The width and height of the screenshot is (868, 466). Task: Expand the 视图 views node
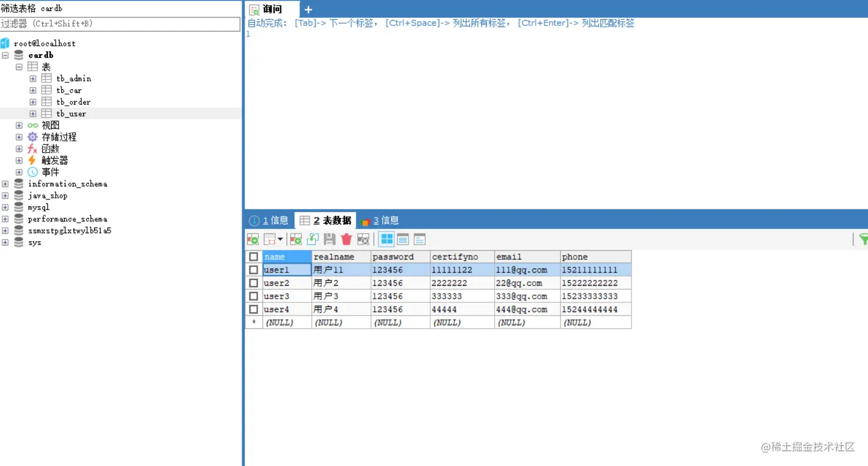(19, 125)
